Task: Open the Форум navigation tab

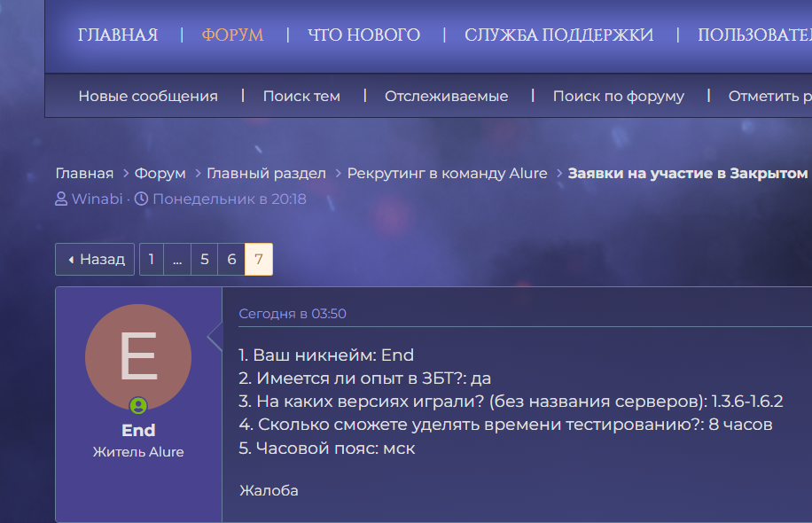Action: pyautogui.click(x=232, y=35)
